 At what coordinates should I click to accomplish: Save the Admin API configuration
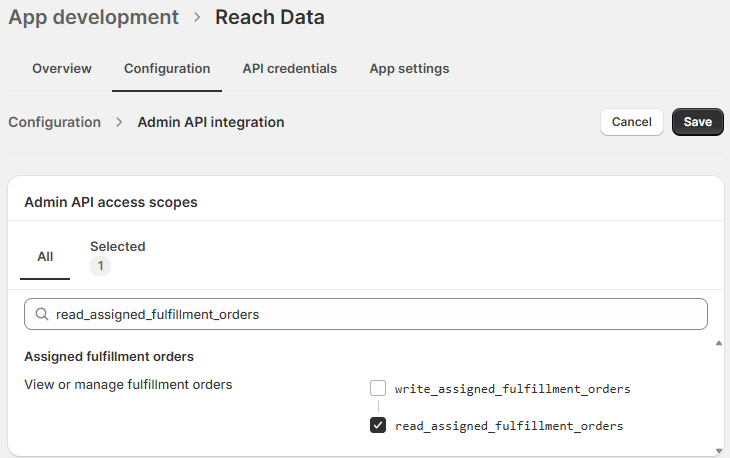click(697, 122)
